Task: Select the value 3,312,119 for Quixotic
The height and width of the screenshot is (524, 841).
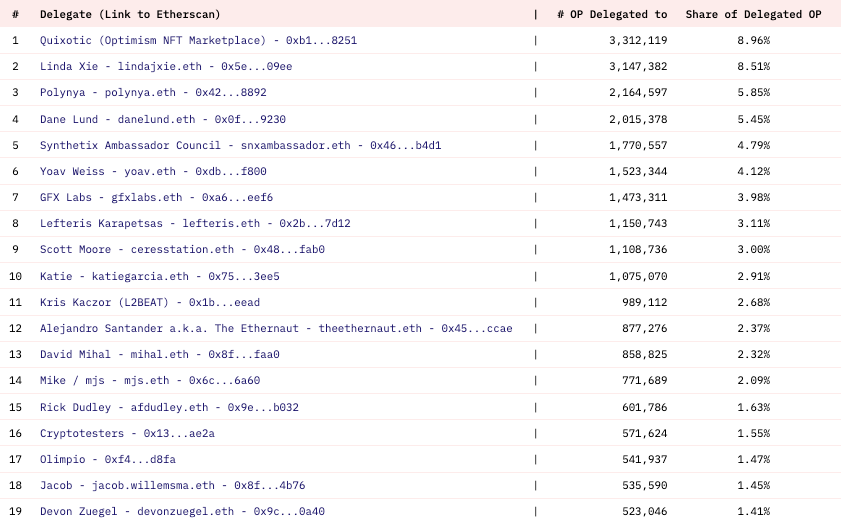Action: pos(638,40)
